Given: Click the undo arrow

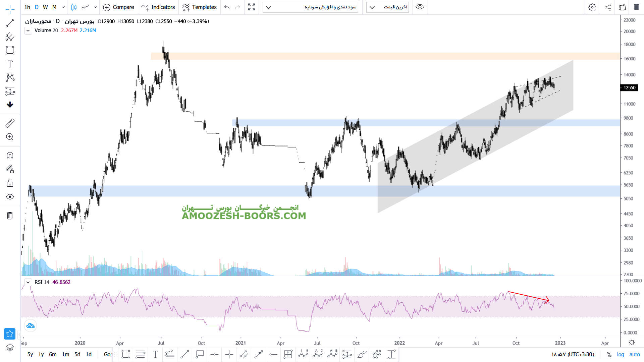Looking at the screenshot, I should 227,7.
